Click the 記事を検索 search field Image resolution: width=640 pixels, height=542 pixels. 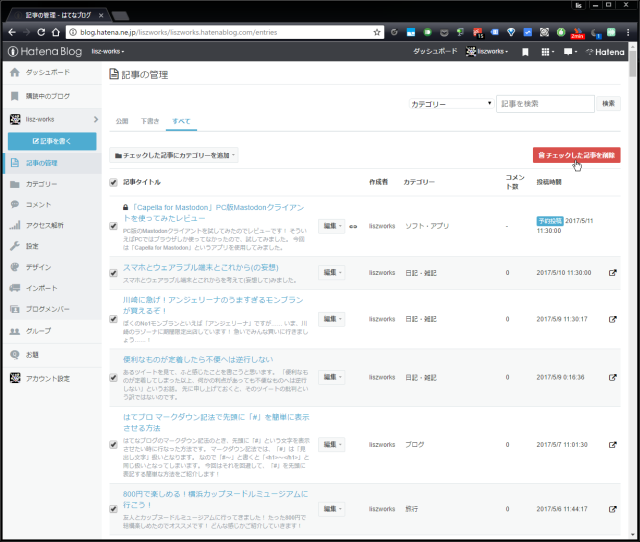point(545,104)
